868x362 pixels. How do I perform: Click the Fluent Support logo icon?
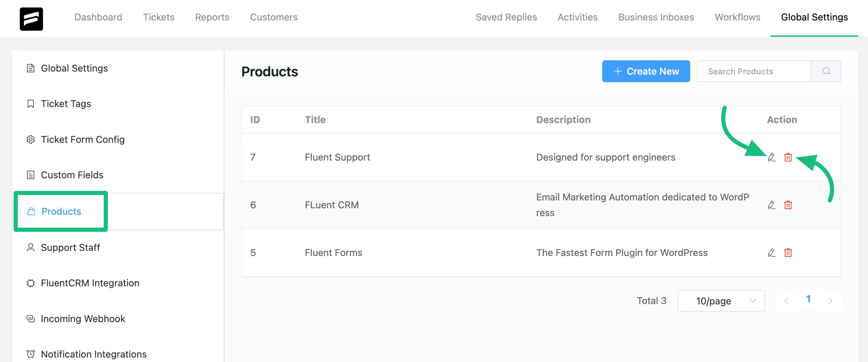tap(31, 19)
